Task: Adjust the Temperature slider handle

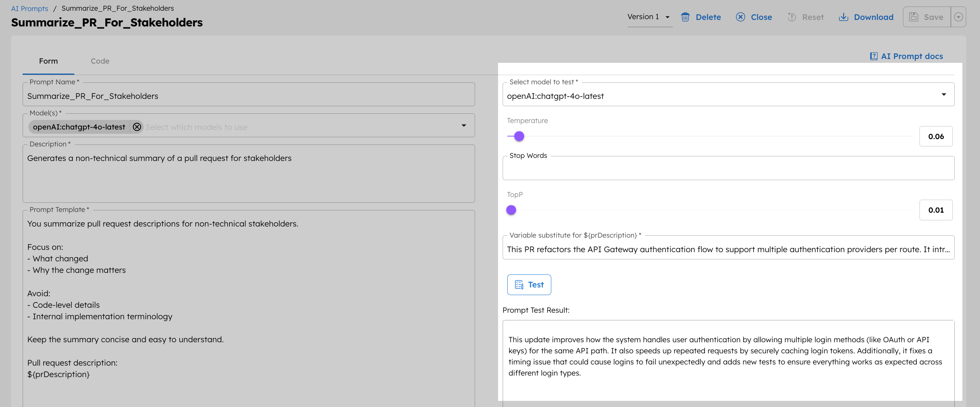Action: pos(519,136)
